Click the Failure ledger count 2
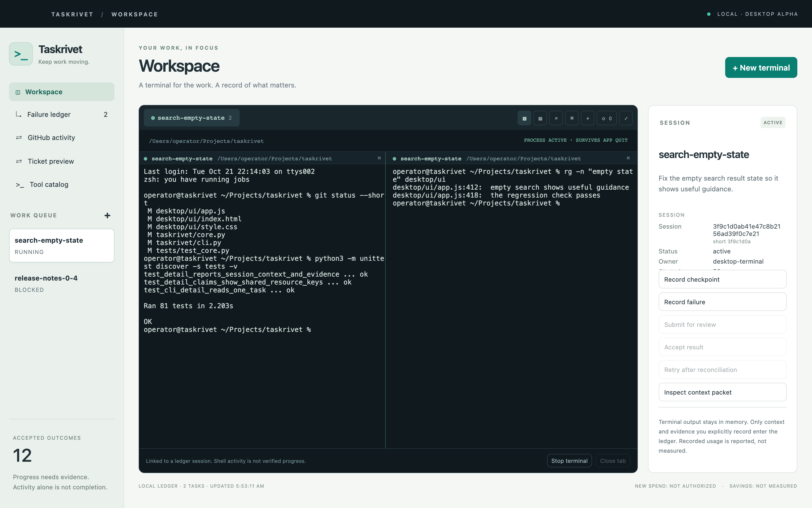The width and height of the screenshot is (812, 508). point(106,115)
